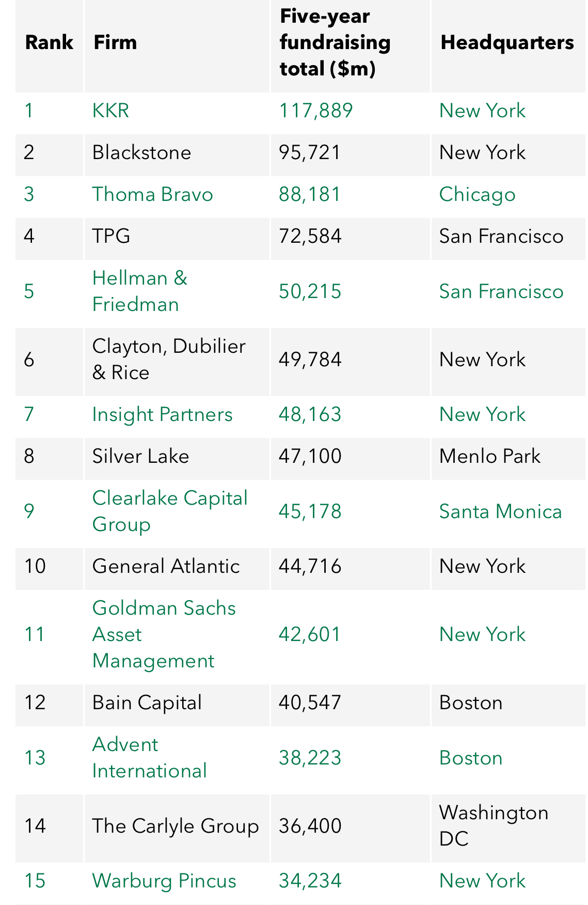Click The Carlyle Group cell
Viewport: 588px width, 905px height.
[x=175, y=826]
